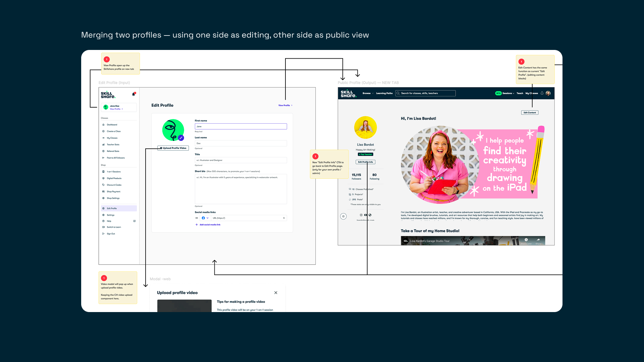
Task: Click the notification bell in Edit Profile sidebar
Action: [x=133, y=94]
